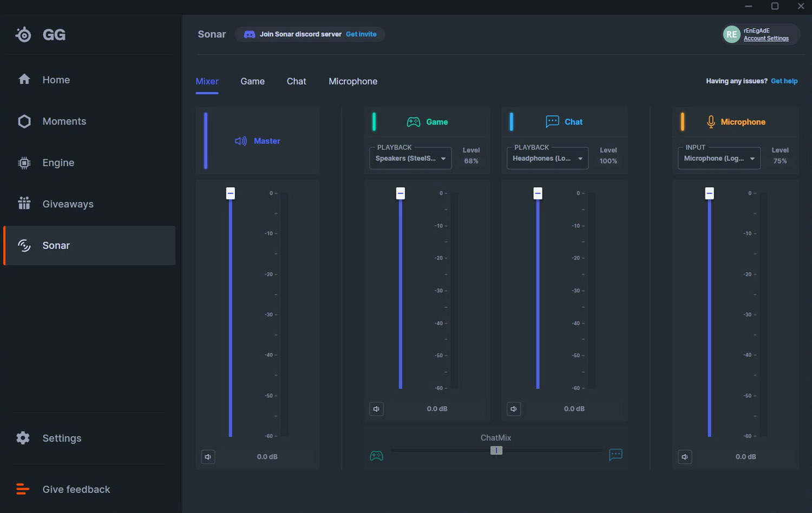The height and width of the screenshot is (513, 812).
Task: Mute the Master channel
Action: tap(208, 457)
